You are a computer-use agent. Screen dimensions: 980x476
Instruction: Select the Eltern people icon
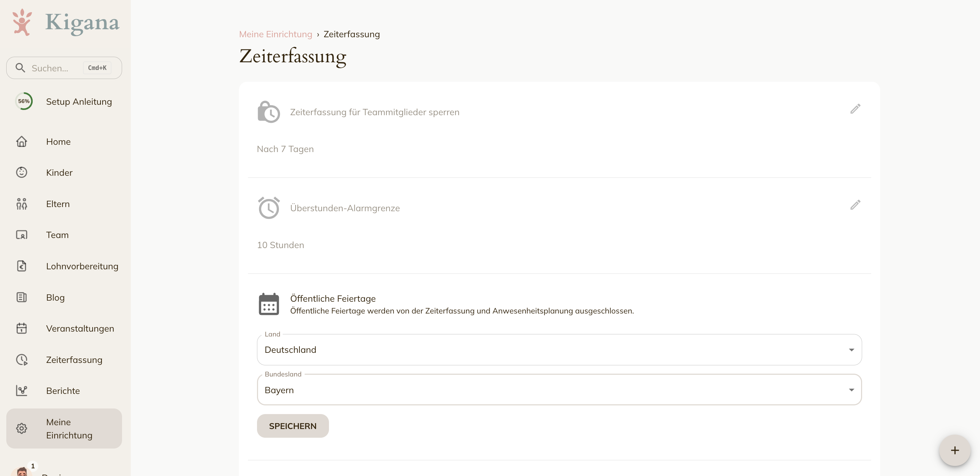(x=22, y=204)
